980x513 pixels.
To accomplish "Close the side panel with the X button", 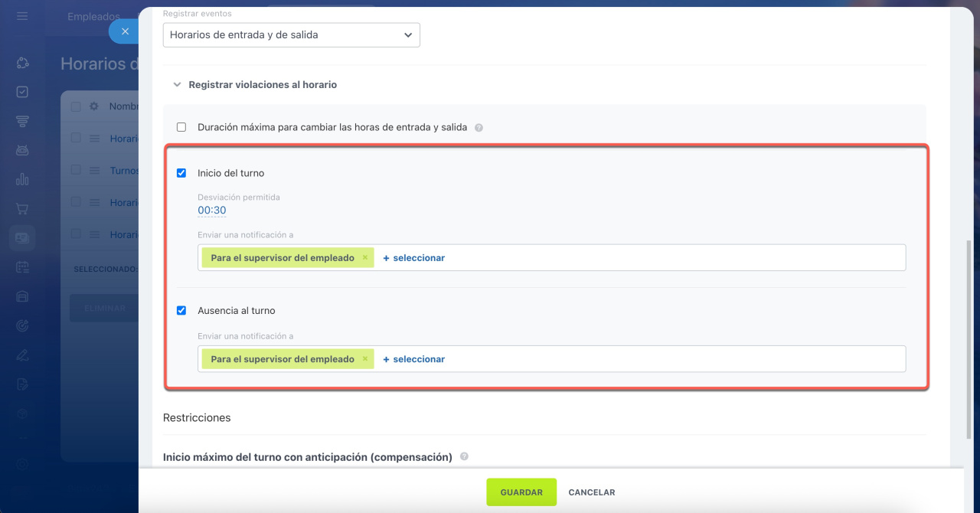I will point(125,31).
